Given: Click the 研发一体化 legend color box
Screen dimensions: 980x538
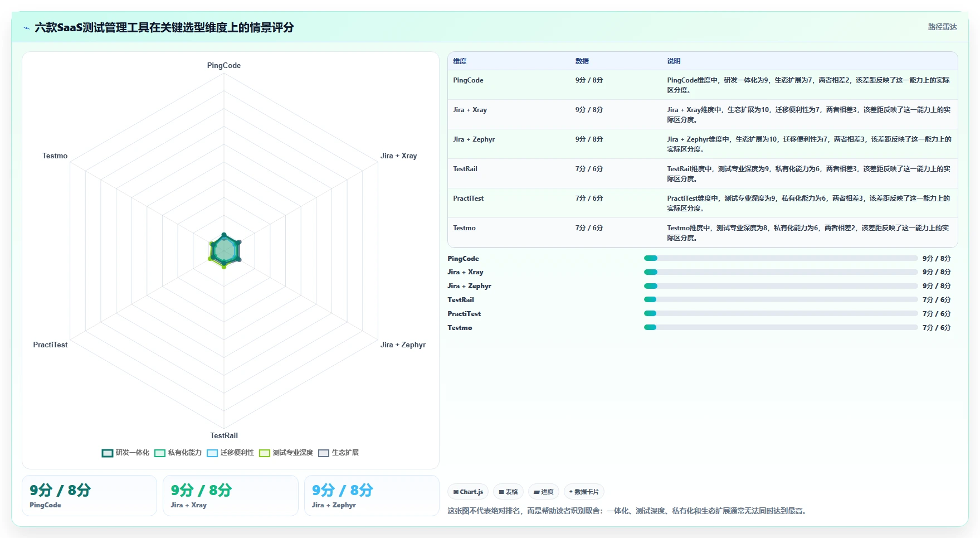Looking at the screenshot, I should click(108, 453).
